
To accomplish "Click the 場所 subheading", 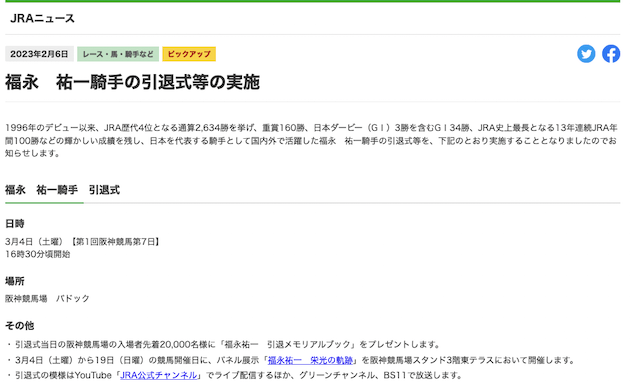I will pyautogui.click(x=15, y=281).
